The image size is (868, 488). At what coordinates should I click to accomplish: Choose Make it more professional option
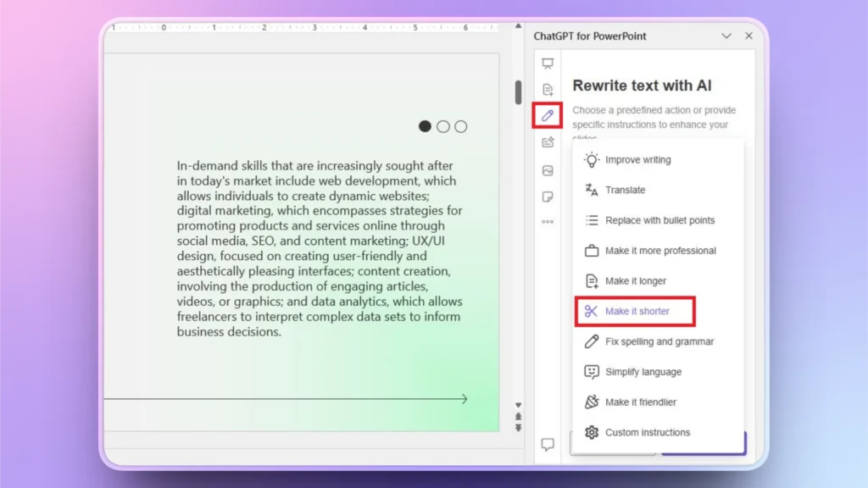[x=659, y=250]
